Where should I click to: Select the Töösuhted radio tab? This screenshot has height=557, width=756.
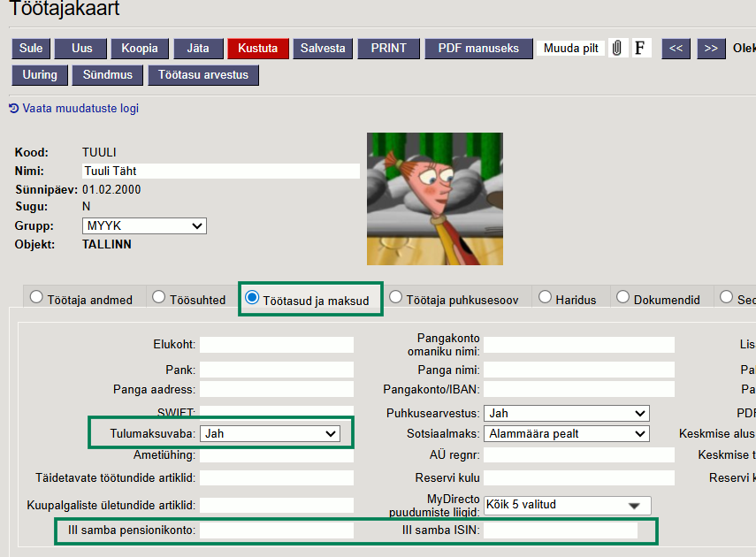pos(189,299)
